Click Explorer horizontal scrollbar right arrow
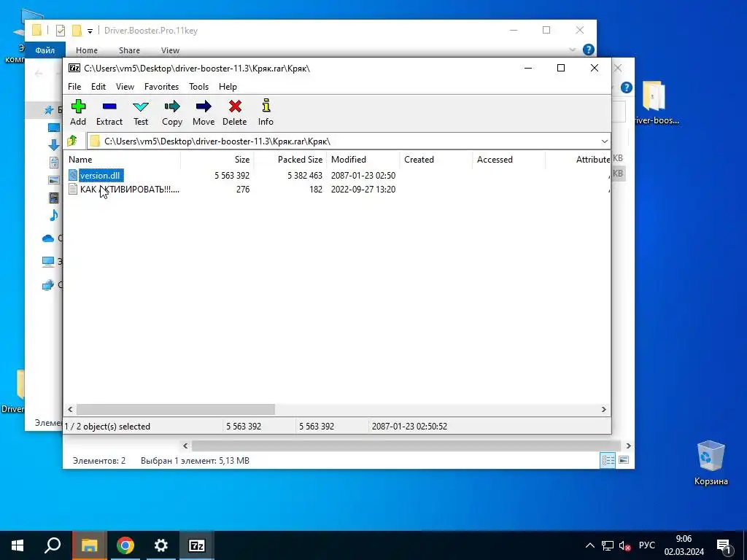The image size is (747, 560). 628,446
